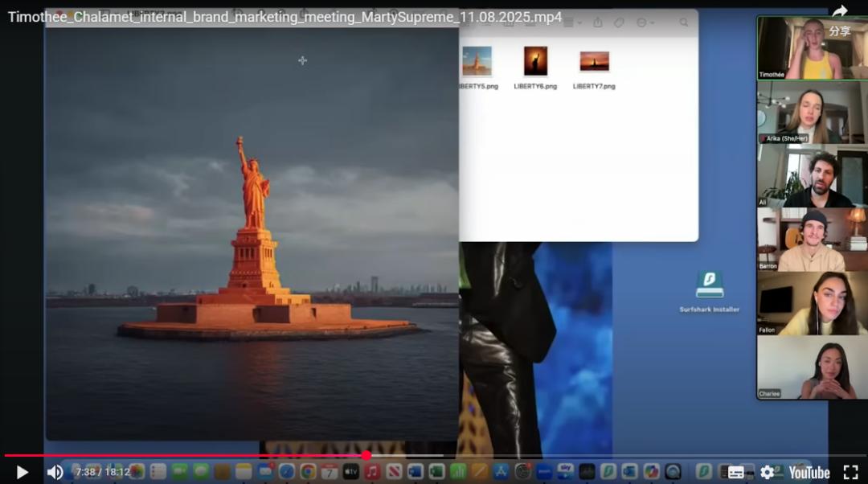868x484 pixels.
Task: Select the LIBERTY6.png file thumbnail
Action: [535, 61]
